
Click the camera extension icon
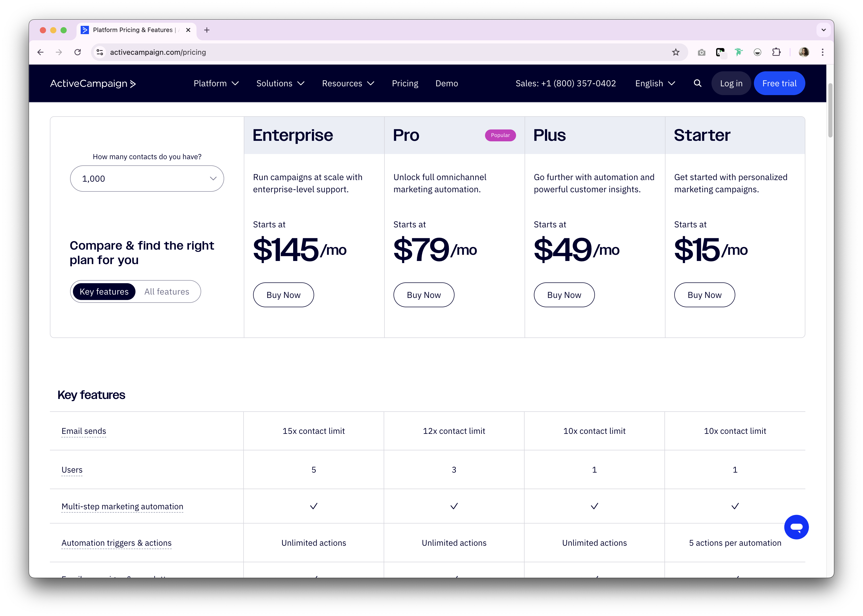(x=701, y=52)
